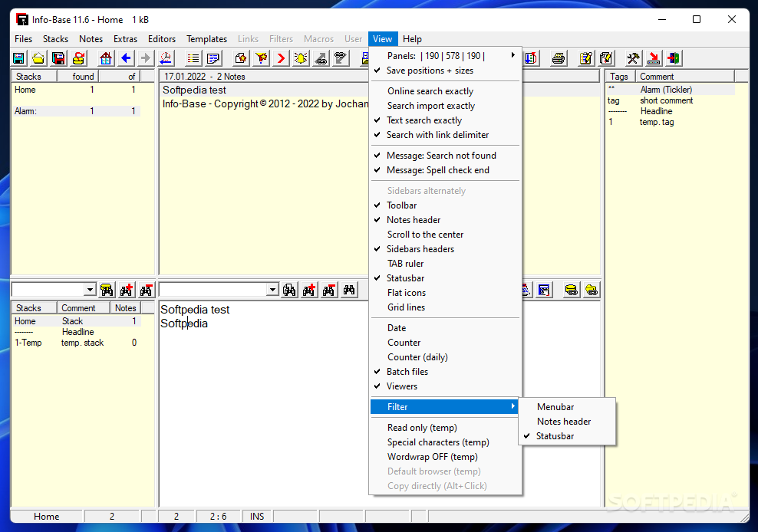Open the Editors menu

[161, 39]
